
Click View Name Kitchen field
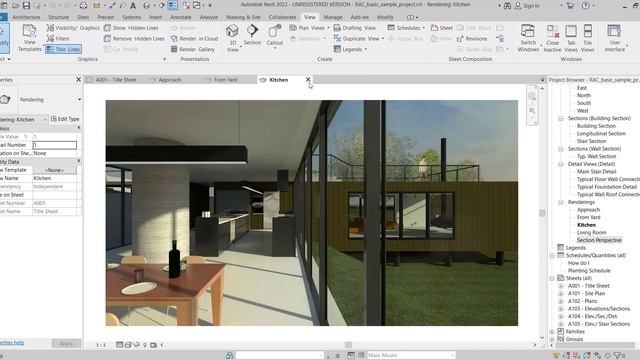(55, 178)
